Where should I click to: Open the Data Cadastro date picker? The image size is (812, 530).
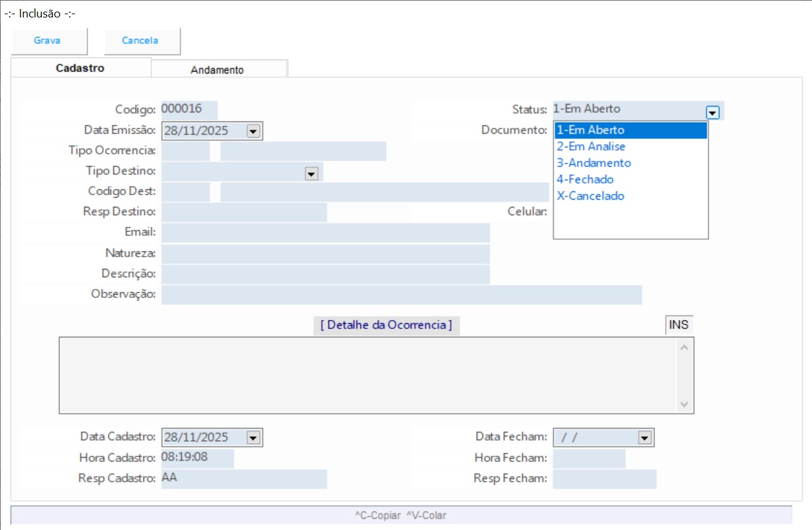point(253,438)
